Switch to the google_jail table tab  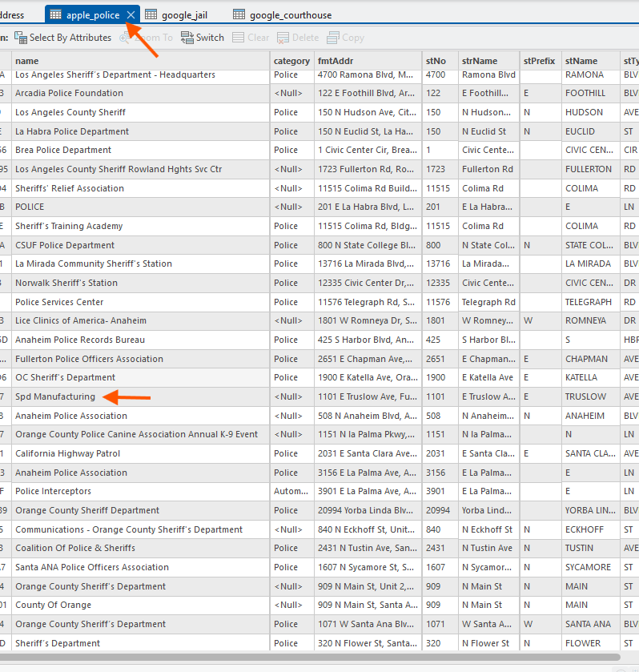click(181, 15)
